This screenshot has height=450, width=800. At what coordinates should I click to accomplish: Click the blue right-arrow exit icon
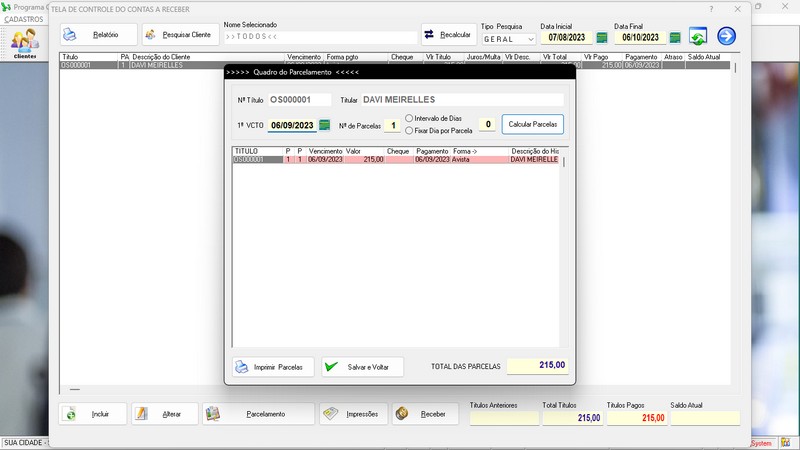(727, 36)
